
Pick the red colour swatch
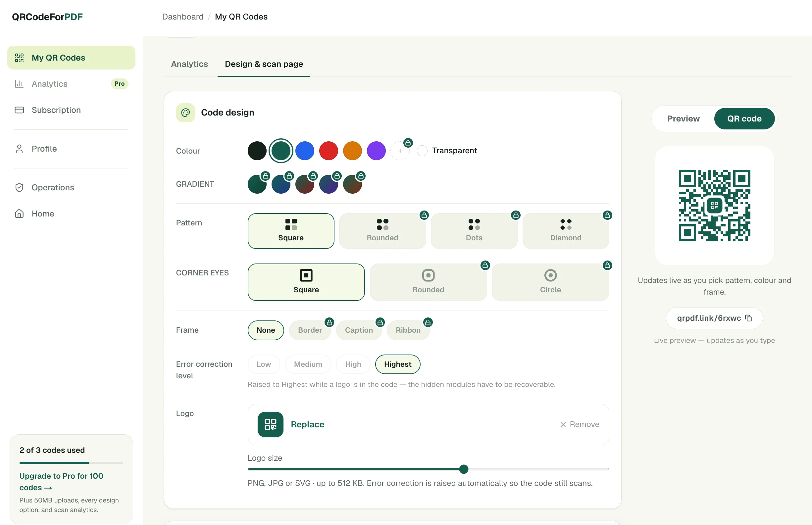329,151
